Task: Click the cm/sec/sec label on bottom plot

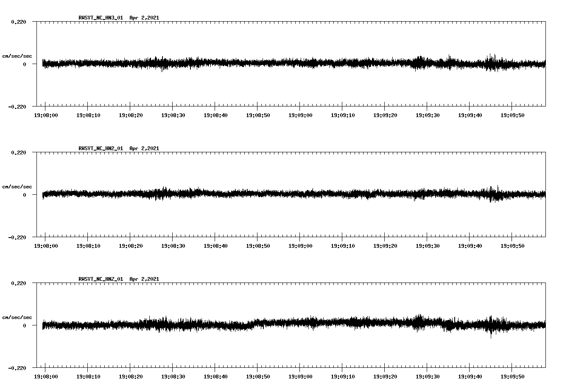Action: pos(17,317)
